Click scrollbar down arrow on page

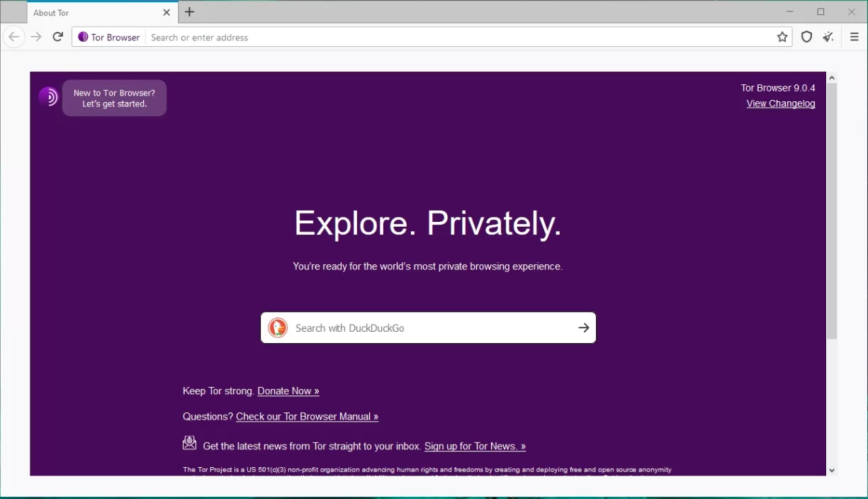click(832, 470)
